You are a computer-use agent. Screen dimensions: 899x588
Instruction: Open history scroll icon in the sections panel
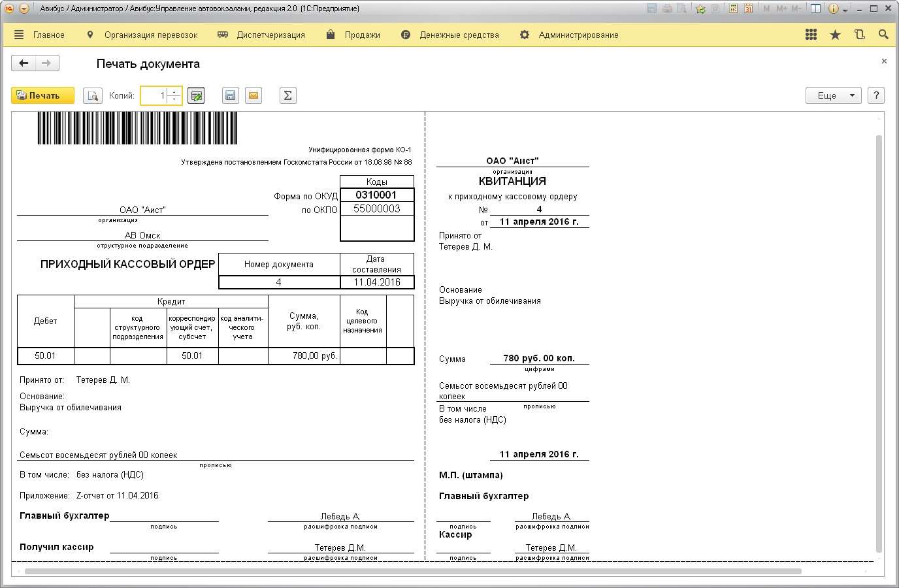pyautogui.click(x=859, y=35)
